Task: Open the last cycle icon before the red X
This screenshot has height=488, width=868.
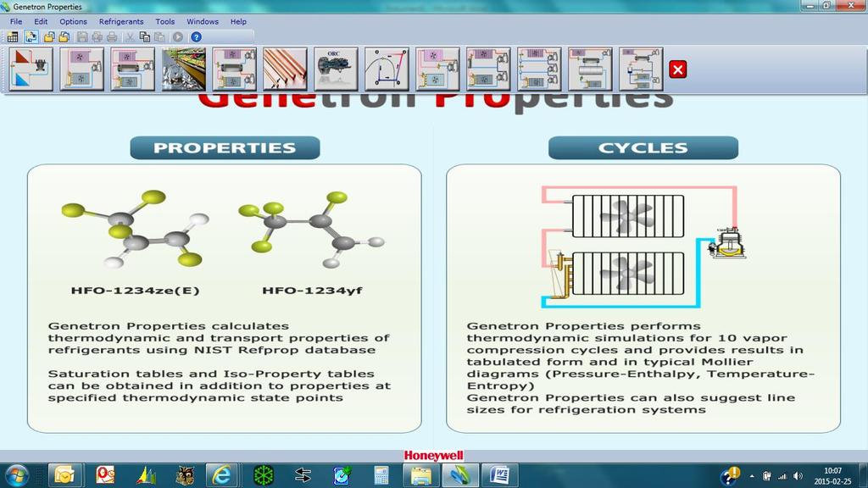Action: [x=641, y=69]
